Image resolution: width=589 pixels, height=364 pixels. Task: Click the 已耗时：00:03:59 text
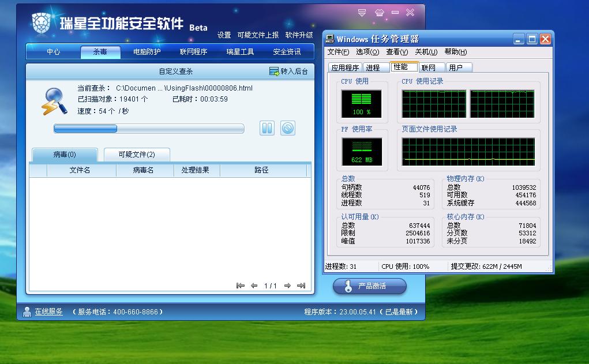[200, 99]
